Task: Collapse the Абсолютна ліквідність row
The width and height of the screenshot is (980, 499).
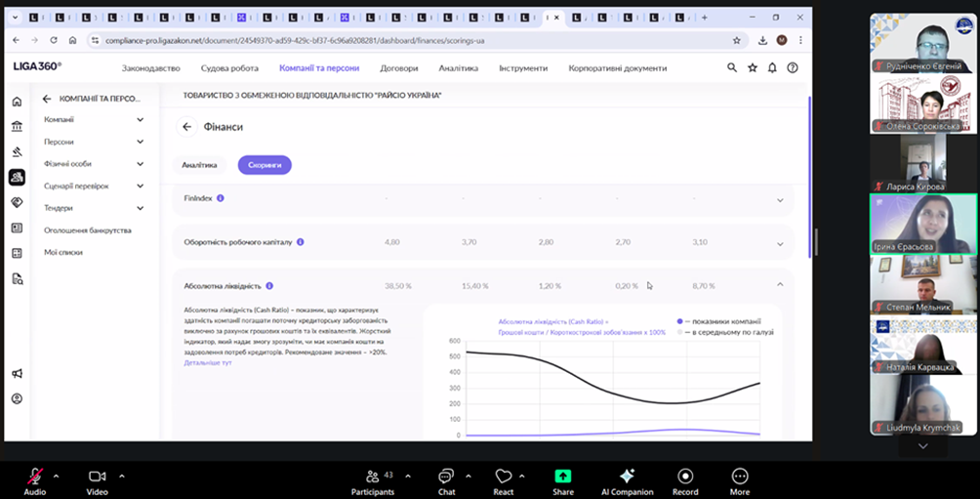Action: [x=779, y=285]
